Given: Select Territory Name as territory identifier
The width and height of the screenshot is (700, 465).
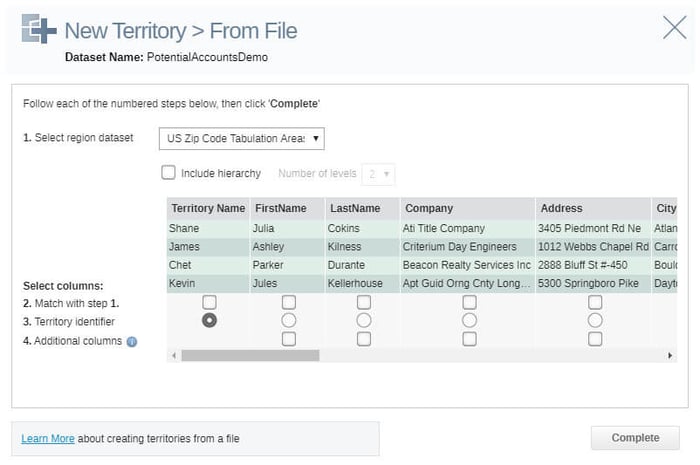Looking at the screenshot, I should point(209,320).
